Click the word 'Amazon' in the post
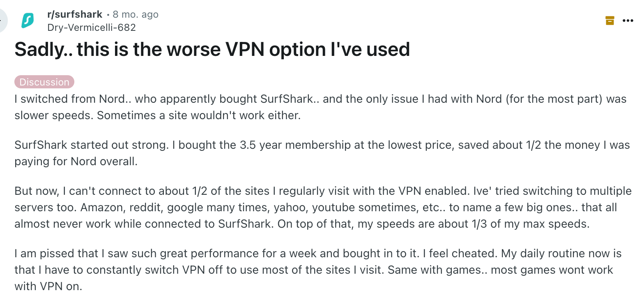 103,208
